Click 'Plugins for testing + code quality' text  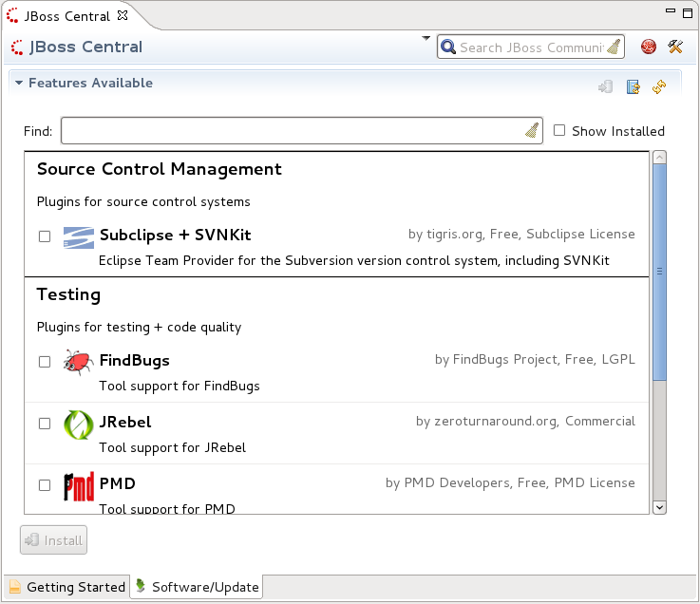(x=139, y=328)
